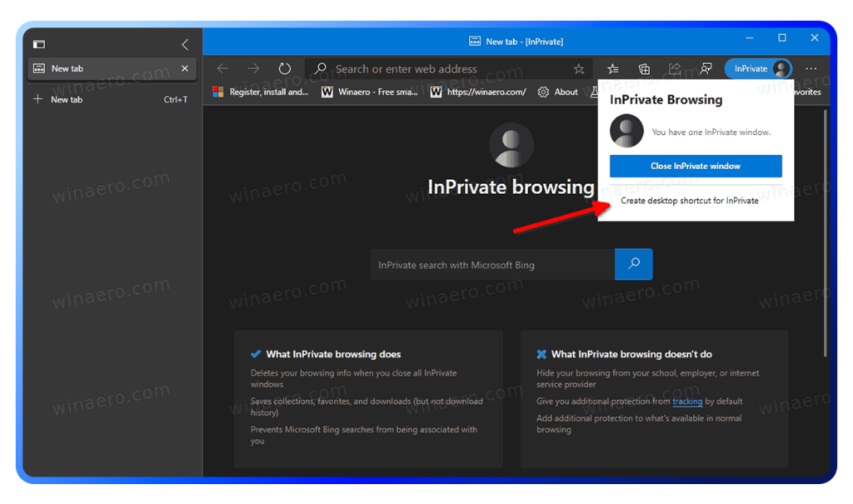Collapse the vertical tabs pane

pyautogui.click(x=185, y=44)
